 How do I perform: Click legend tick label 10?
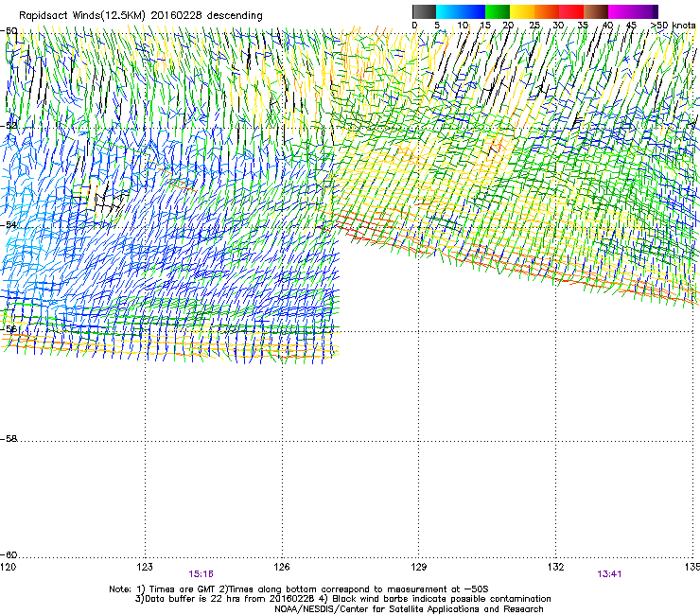coord(463,26)
